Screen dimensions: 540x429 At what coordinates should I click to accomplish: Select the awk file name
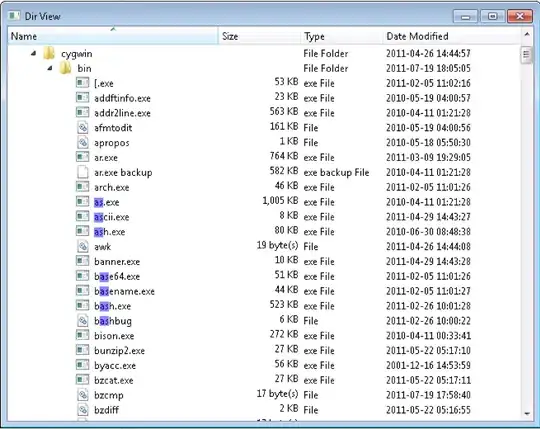click(x=102, y=247)
